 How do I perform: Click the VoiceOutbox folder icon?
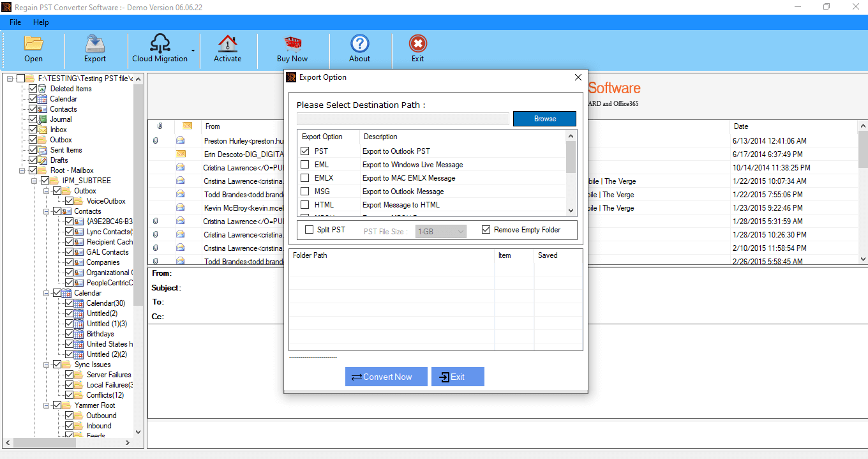click(x=79, y=201)
